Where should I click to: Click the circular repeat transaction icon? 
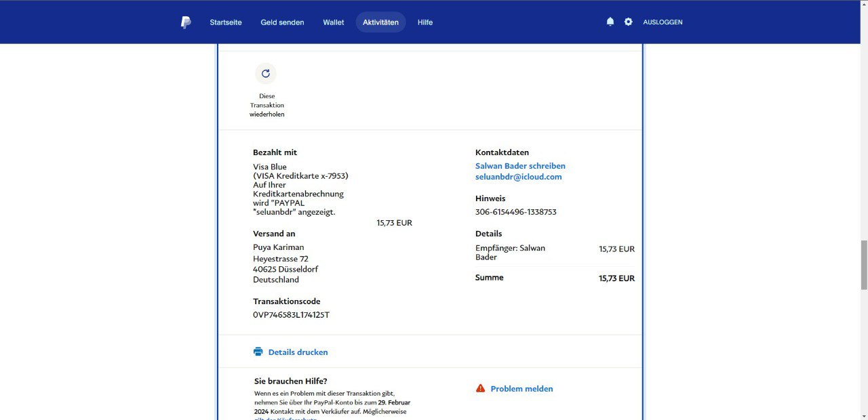click(x=266, y=74)
